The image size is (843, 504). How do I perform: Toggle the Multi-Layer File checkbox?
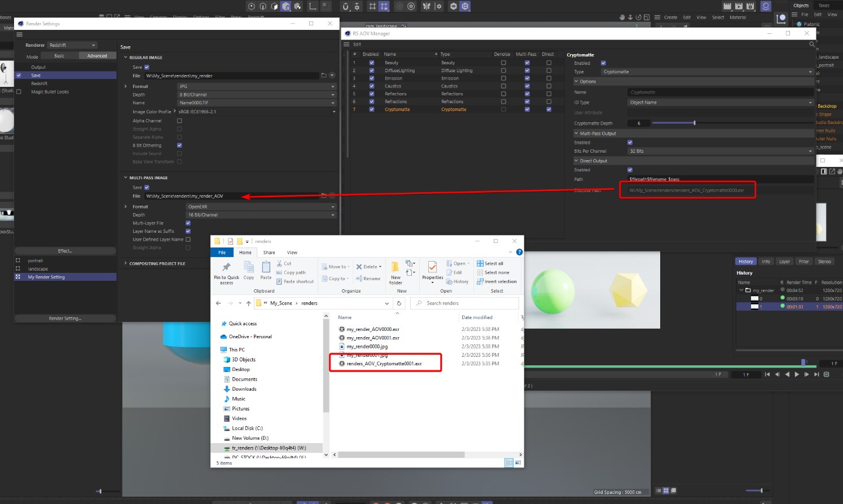coord(187,223)
